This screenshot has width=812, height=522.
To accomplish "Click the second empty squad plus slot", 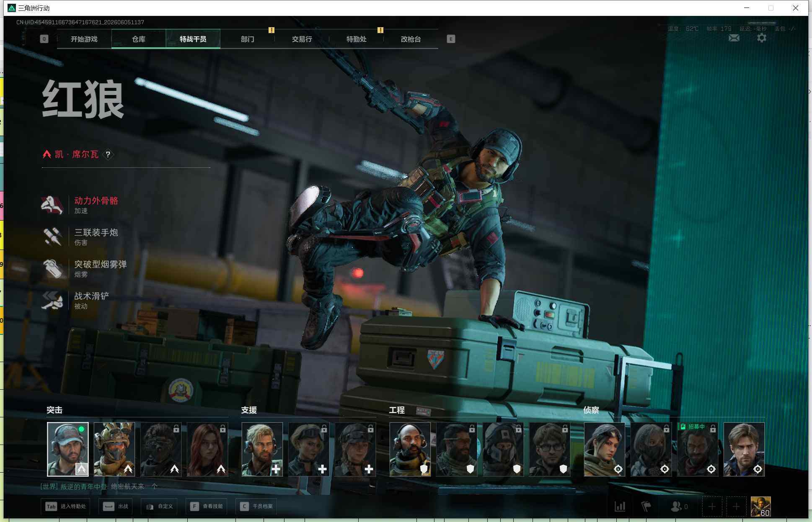I will (x=736, y=507).
